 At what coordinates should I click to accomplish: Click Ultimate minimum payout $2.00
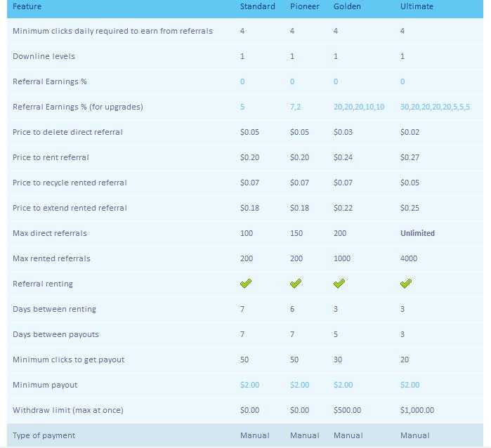(x=410, y=385)
